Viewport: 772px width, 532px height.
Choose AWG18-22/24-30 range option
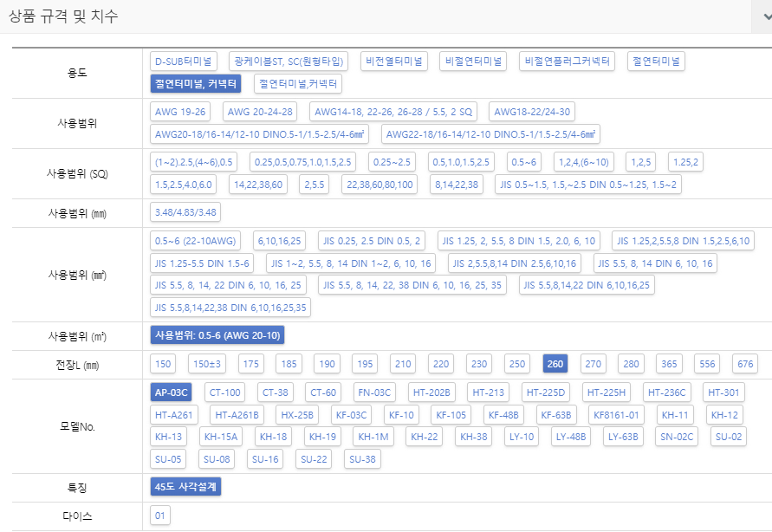(x=532, y=112)
